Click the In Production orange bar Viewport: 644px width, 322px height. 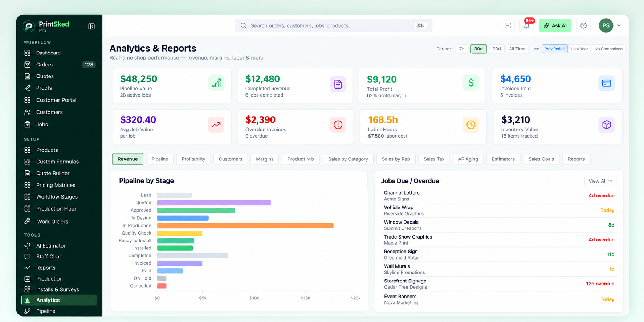tap(245, 225)
